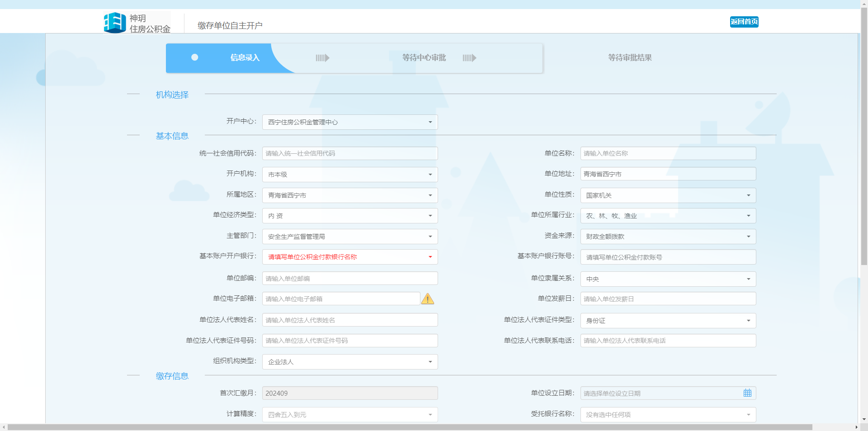Click the 单位发薪日 input field
This screenshot has width=868, height=431.
point(668,298)
